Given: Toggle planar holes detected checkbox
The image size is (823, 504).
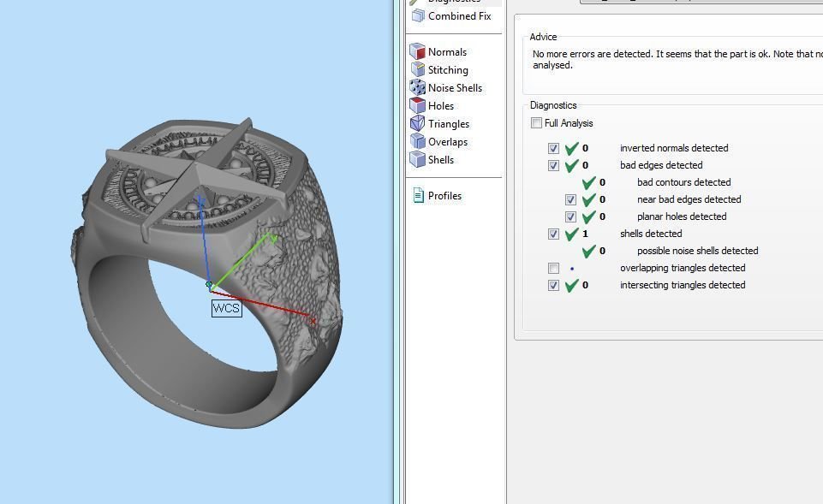Looking at the screenshot, I should [571, 216].
